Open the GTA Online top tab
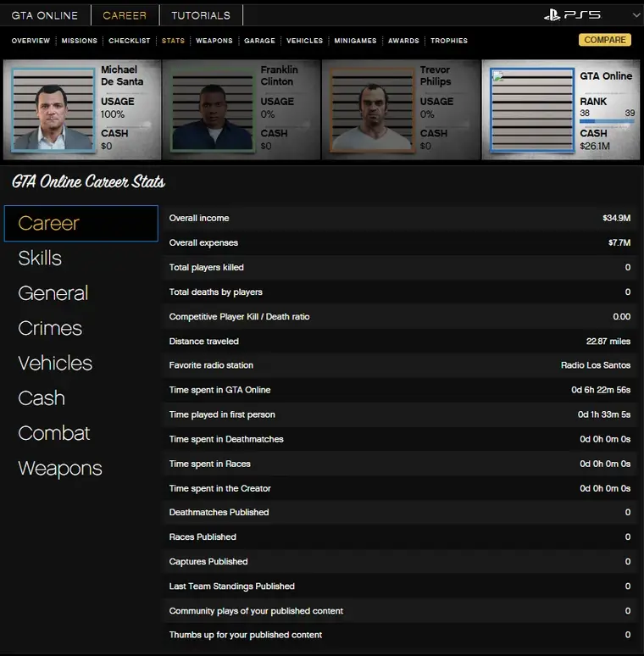Image resolution: width=644 pixels, height=656 pixels. pos(45,15)
